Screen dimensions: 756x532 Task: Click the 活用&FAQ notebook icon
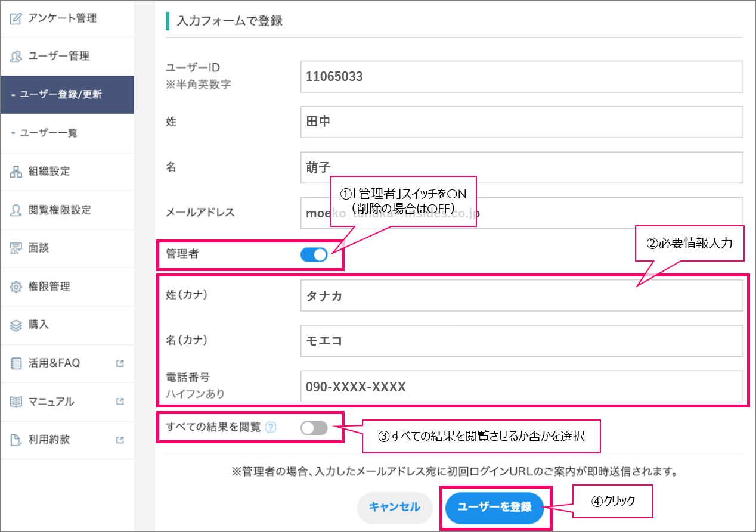pyautogui.click(x=16, y=363)
